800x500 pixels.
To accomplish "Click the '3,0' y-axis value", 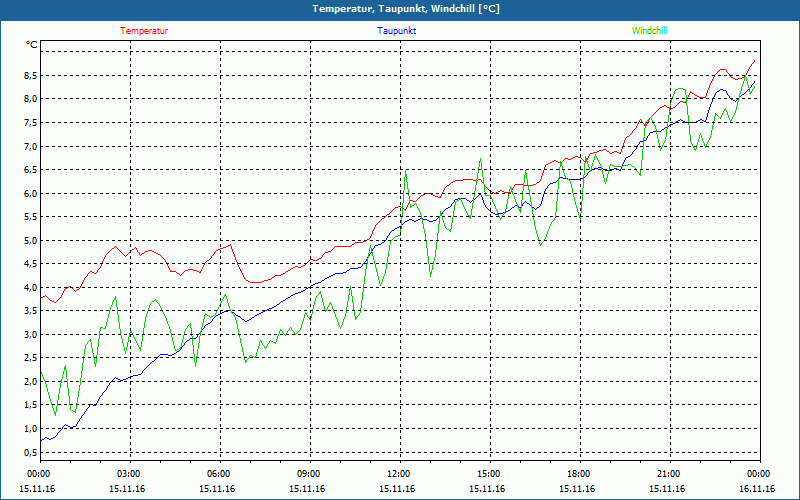I will (31, 335).
